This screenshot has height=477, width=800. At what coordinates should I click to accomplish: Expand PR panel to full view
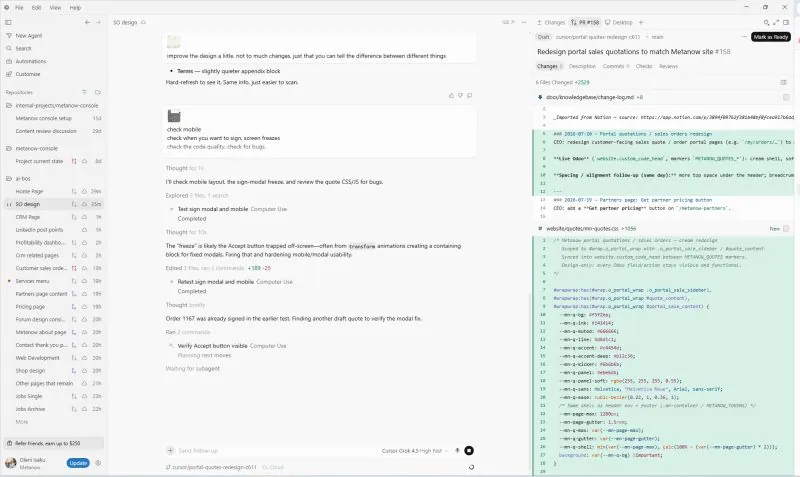[776, 22]
